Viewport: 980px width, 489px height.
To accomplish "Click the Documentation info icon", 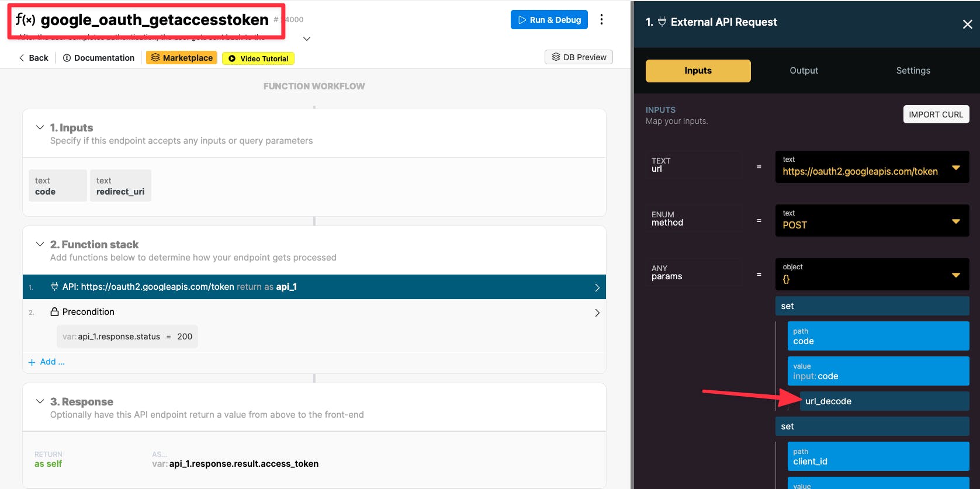I will pos(67,58).
